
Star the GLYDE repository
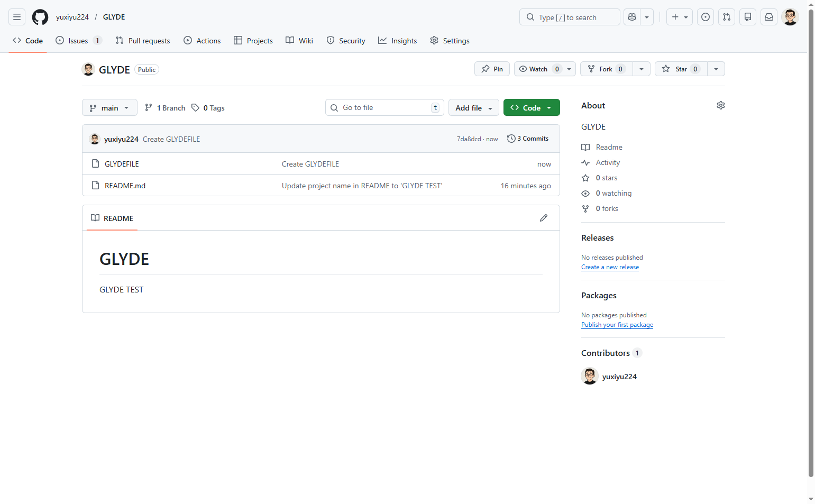681,69
